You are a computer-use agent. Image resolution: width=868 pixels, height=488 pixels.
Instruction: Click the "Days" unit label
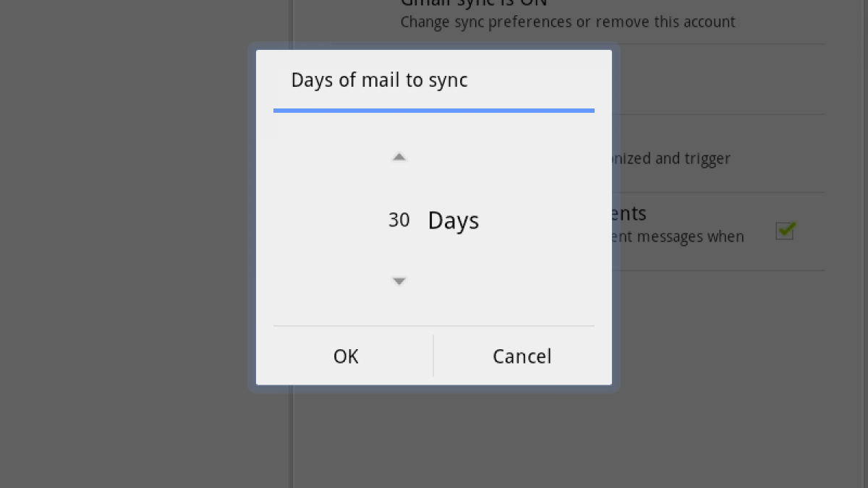(454, 221)
